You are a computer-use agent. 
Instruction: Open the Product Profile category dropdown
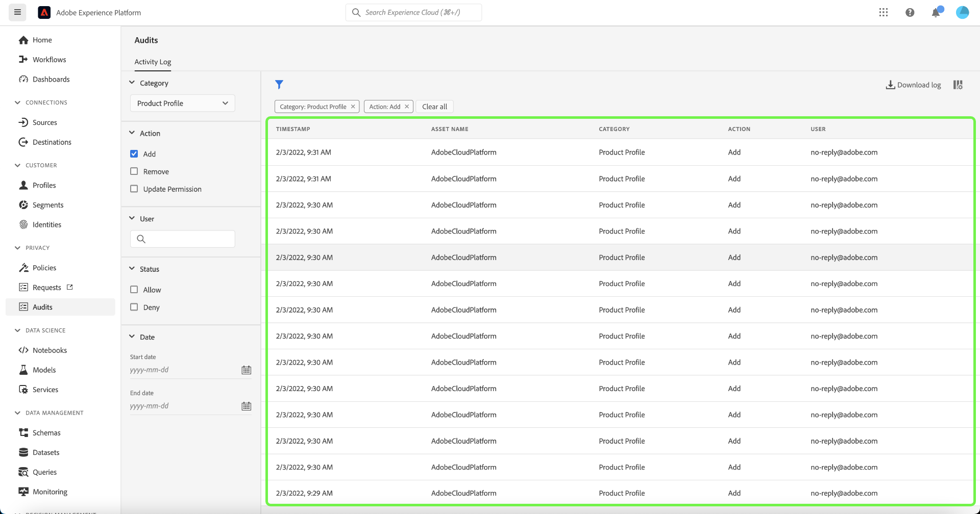pos(183,103)
